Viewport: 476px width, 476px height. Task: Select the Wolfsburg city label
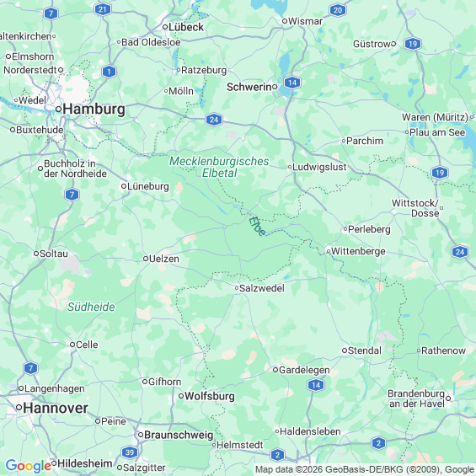210,396
